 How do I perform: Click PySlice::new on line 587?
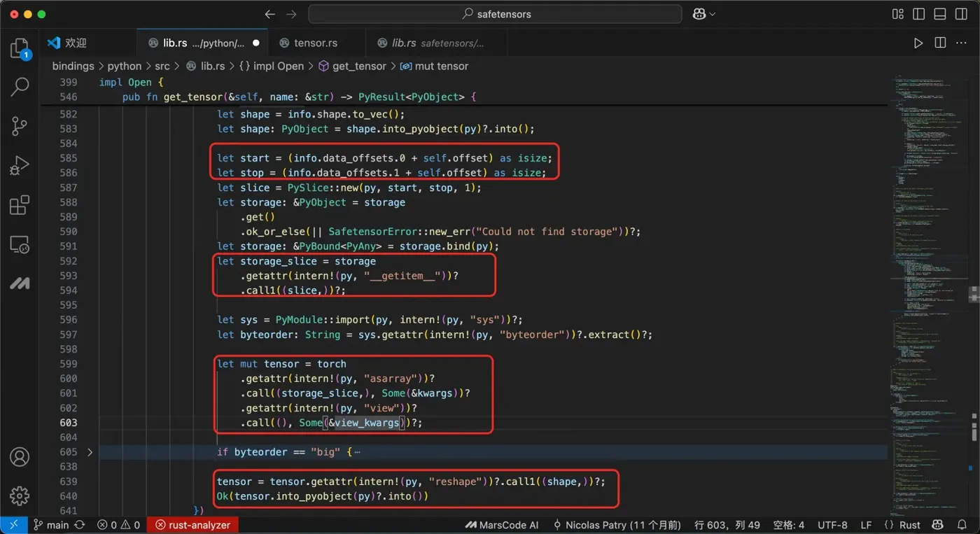coord(323,188)
